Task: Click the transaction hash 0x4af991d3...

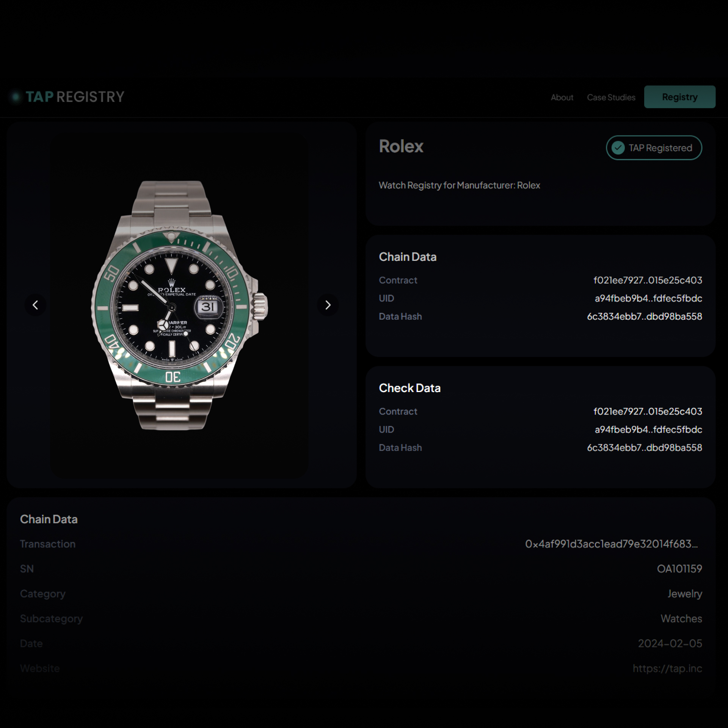Action: (x=611, y=544)
